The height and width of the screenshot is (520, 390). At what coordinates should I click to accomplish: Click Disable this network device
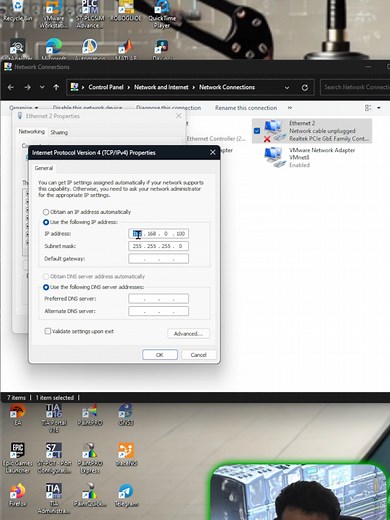coord(87,108)
